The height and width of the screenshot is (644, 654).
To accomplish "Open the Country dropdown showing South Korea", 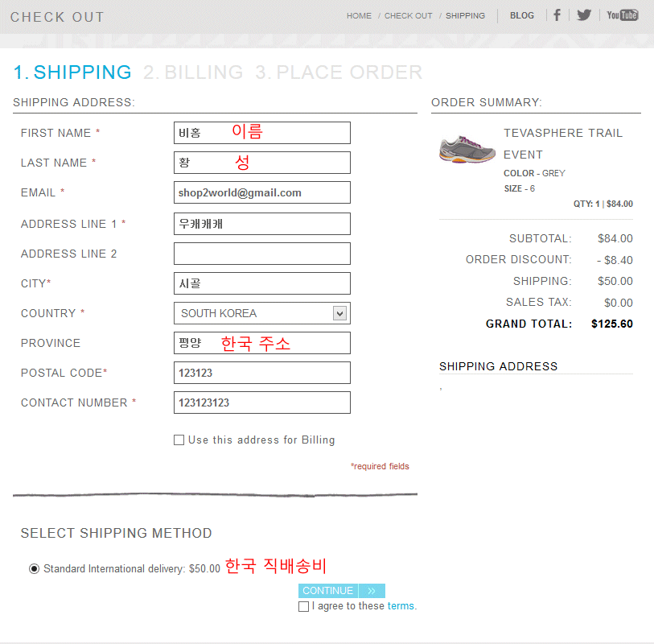I will (261, 313).
